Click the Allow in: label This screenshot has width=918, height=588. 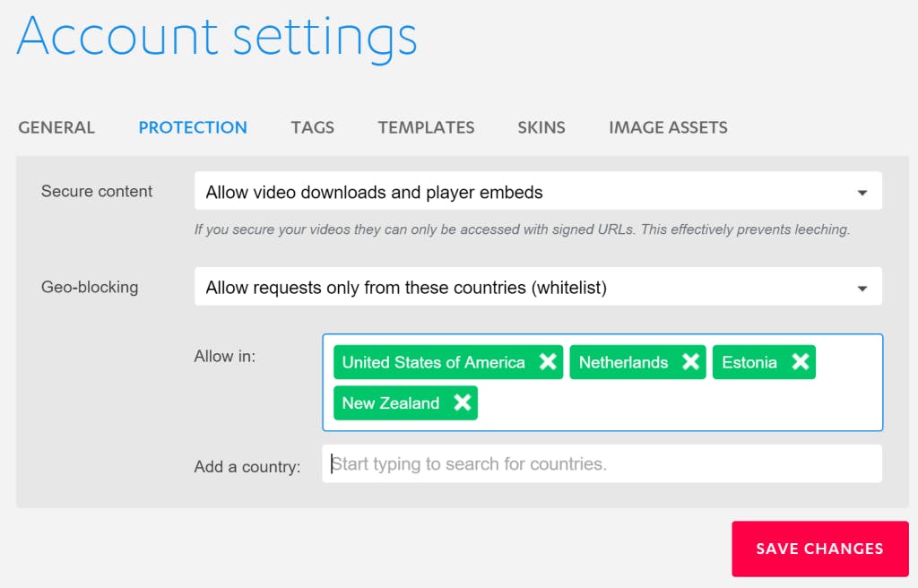225,356
